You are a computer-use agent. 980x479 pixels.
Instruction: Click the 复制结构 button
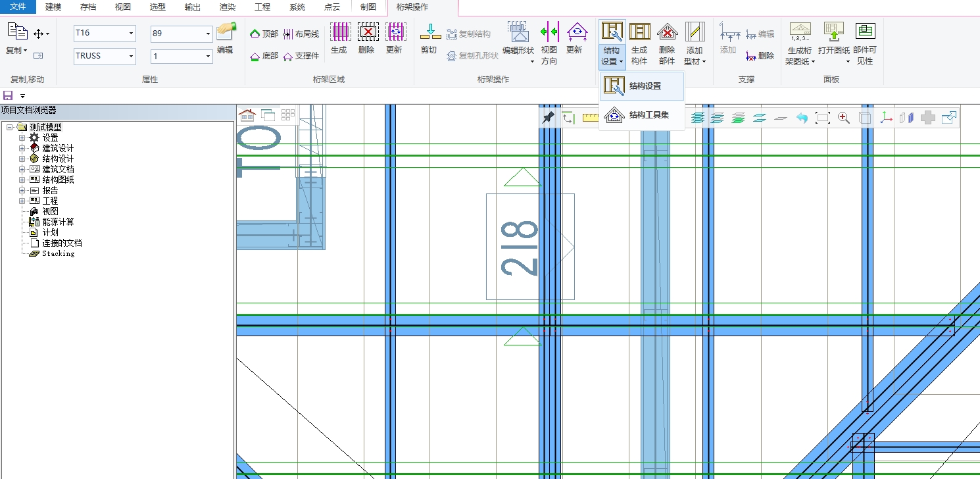pyautogui.click(x=468, y=34)
